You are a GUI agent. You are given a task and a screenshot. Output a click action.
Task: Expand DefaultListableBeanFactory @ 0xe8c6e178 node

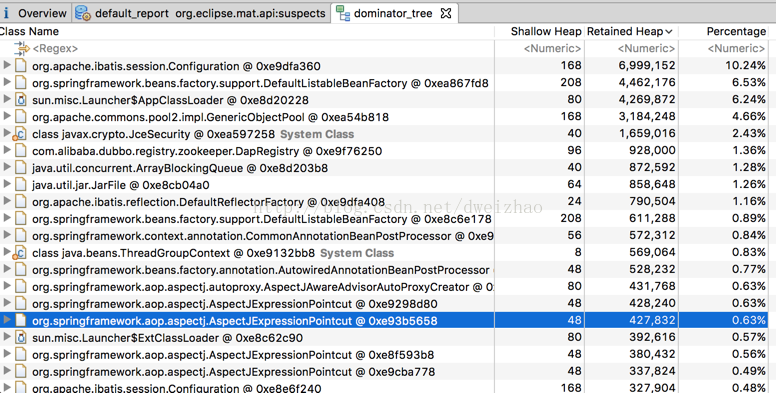(7, 218)
